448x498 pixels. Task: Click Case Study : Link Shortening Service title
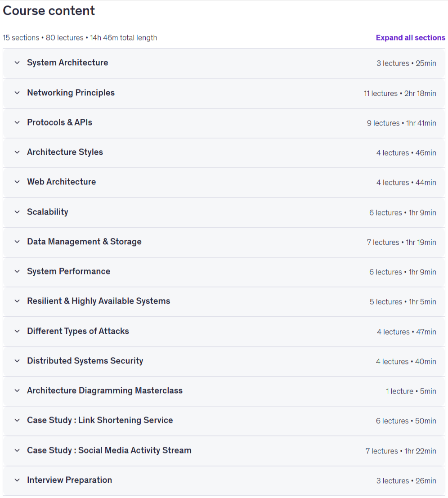click(x=100, y=420)
